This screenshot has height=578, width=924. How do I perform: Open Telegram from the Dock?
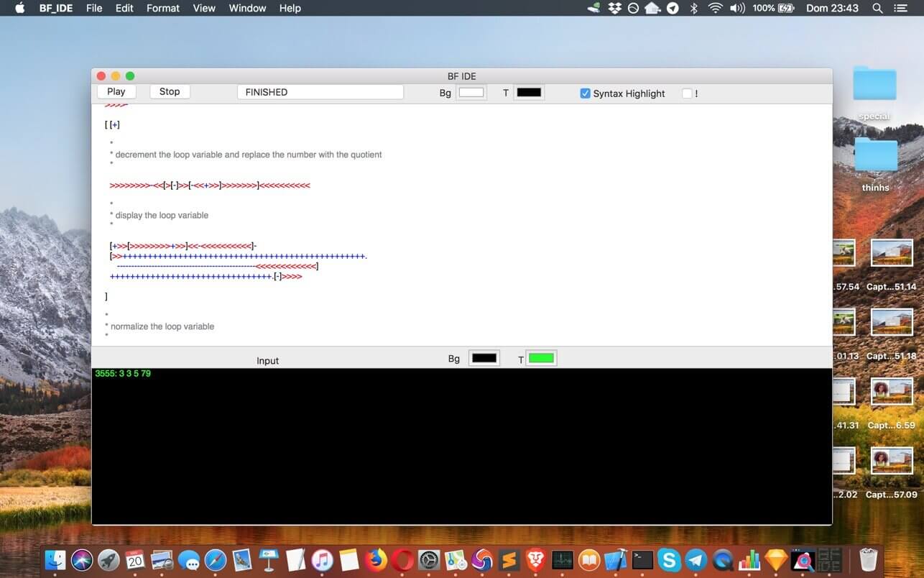click(x=696, y=559)
